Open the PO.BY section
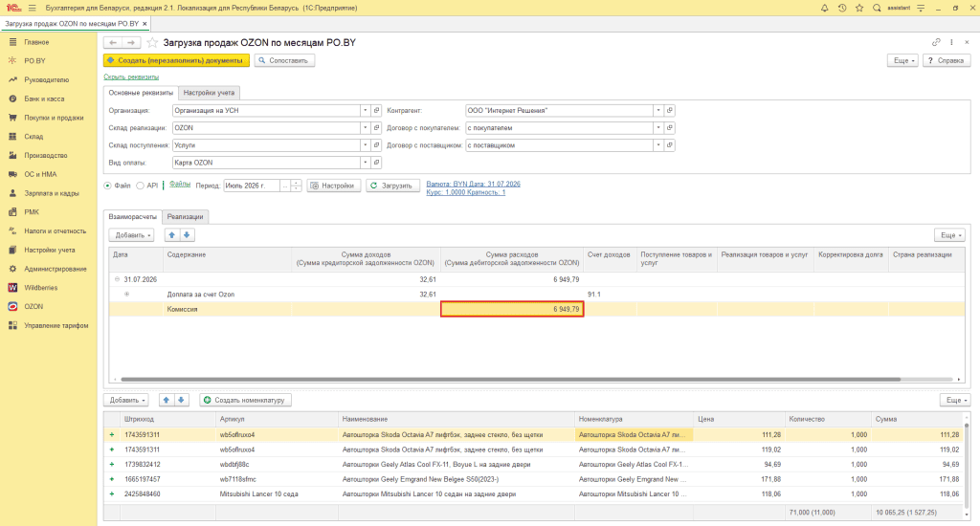Viewport: 980px width, 526px height. (x=35, y=60)
